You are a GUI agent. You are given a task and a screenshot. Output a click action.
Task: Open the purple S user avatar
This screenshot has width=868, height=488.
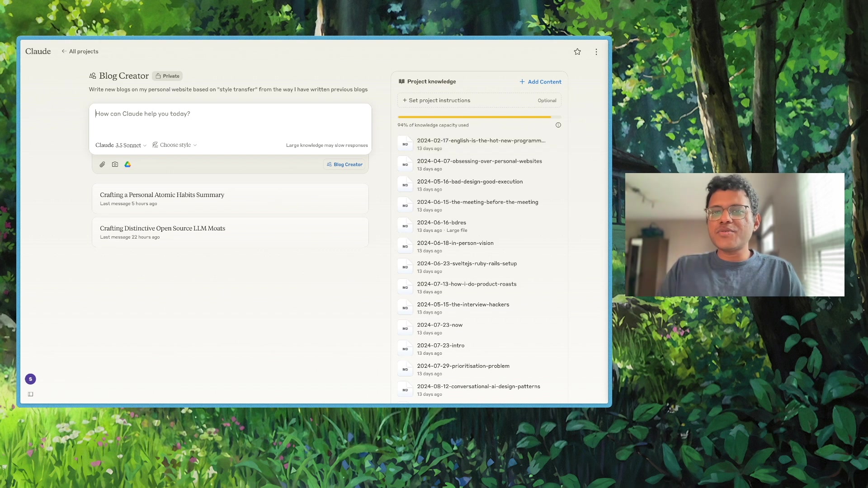tap(30, 379)
